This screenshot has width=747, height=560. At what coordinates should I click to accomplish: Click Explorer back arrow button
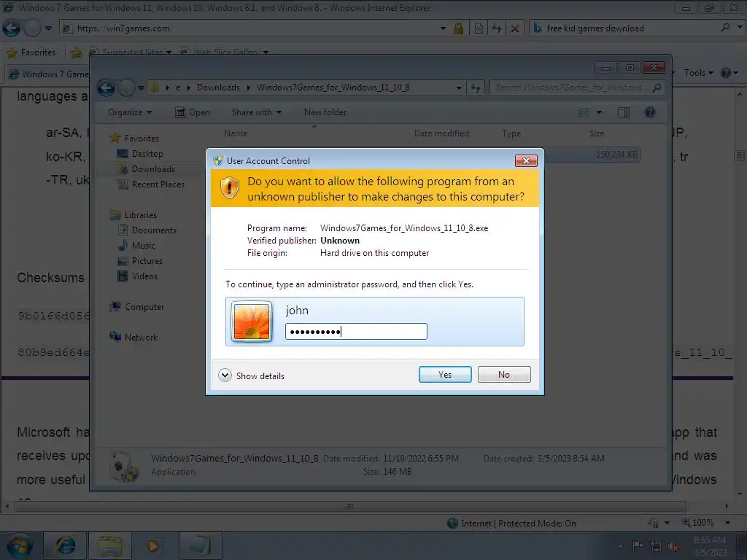(107, 87)
